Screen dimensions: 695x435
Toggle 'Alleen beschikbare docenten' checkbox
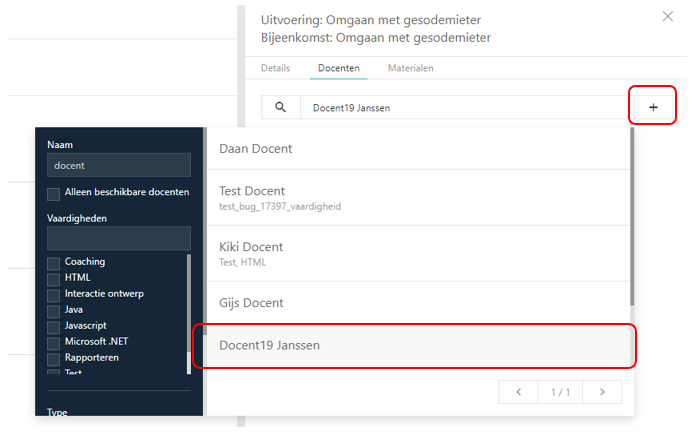pos(54,192)
